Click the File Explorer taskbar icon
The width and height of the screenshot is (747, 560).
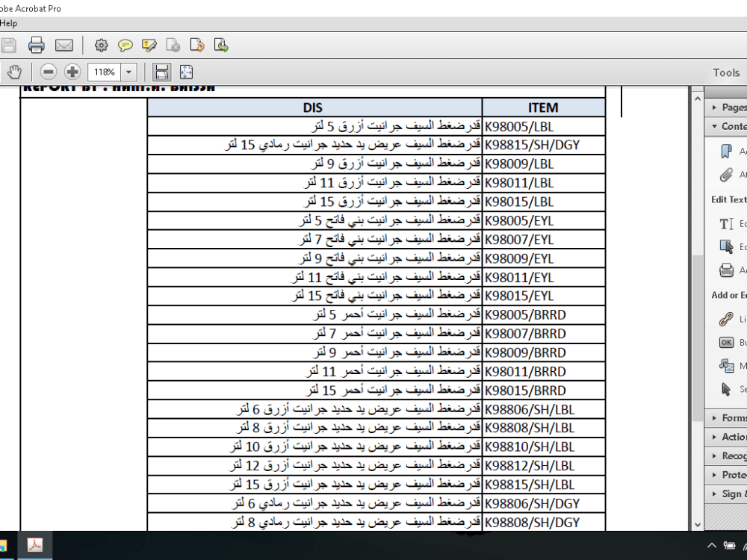click(x=4, y=546)
